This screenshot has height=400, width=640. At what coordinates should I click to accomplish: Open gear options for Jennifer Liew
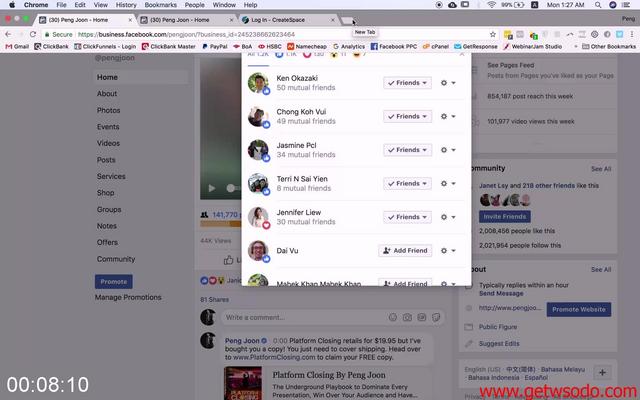[x=448, y=217]
